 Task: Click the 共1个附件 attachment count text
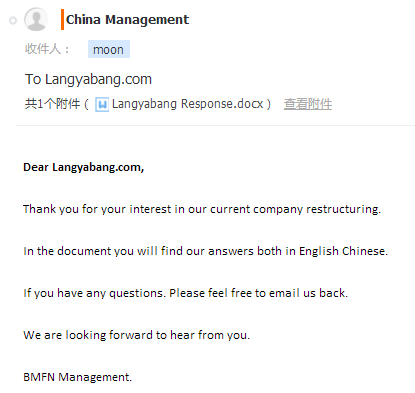(52, 104)
